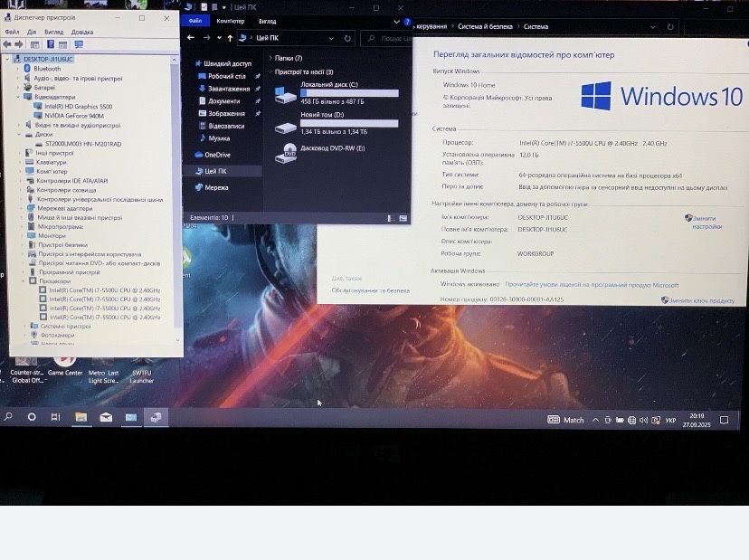Image resolution: width=749 pixels, height=560 pixels.
Task: Click the Новий том (D:) drive icon
Action: click(286, 127)
